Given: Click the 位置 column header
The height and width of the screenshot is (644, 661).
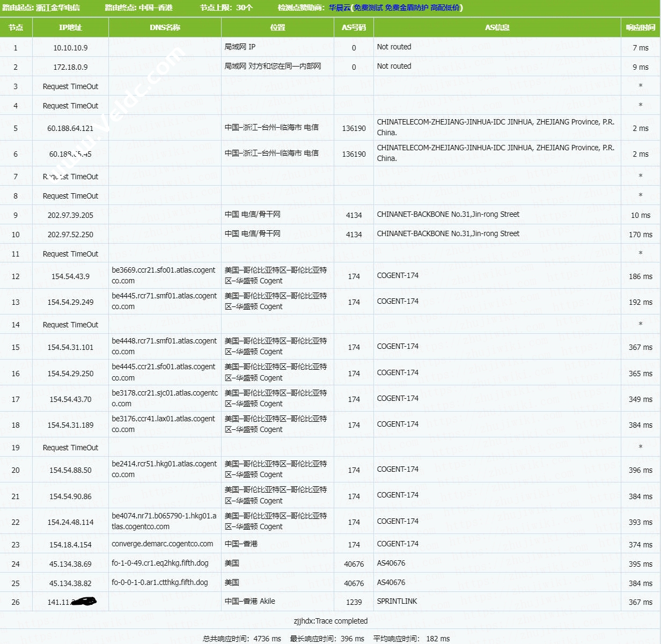Looking at the screenshot, I should click(277, 27).
